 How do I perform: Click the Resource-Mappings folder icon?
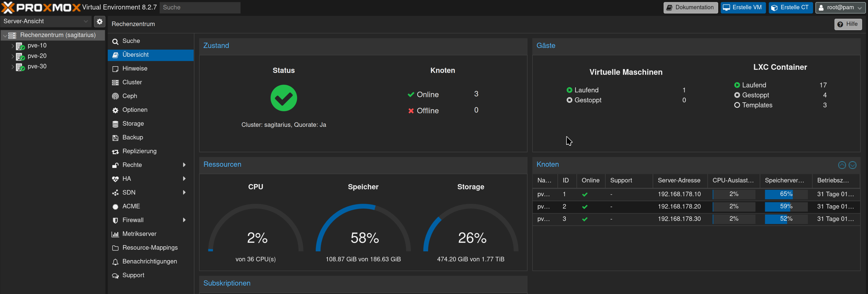[x=115, y=248]
